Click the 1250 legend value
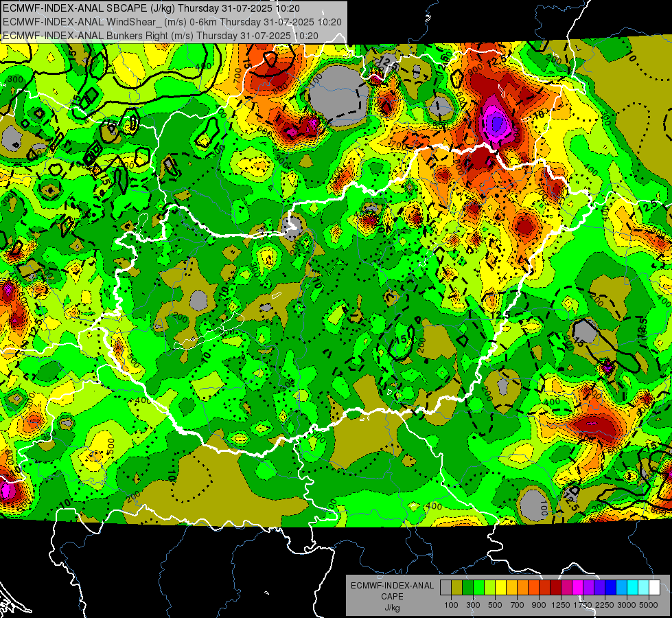672x618 pixels. (x=561, y=605)
